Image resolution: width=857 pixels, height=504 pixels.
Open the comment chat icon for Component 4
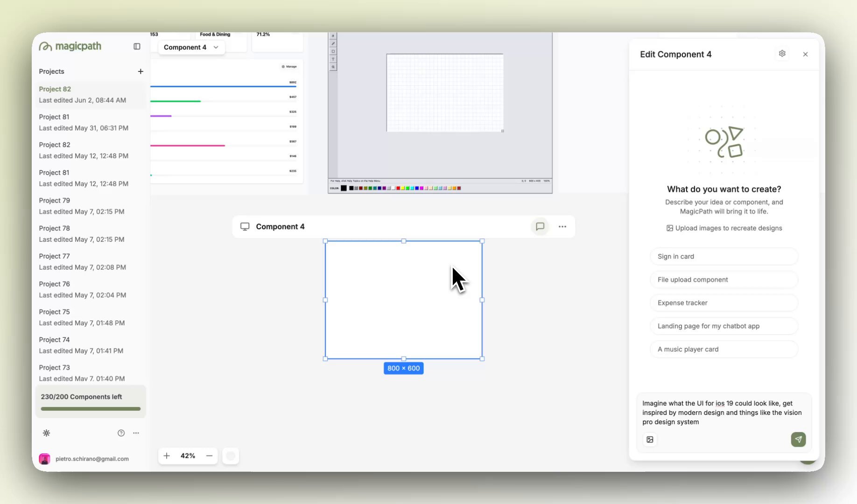click(x=540, y=226)
